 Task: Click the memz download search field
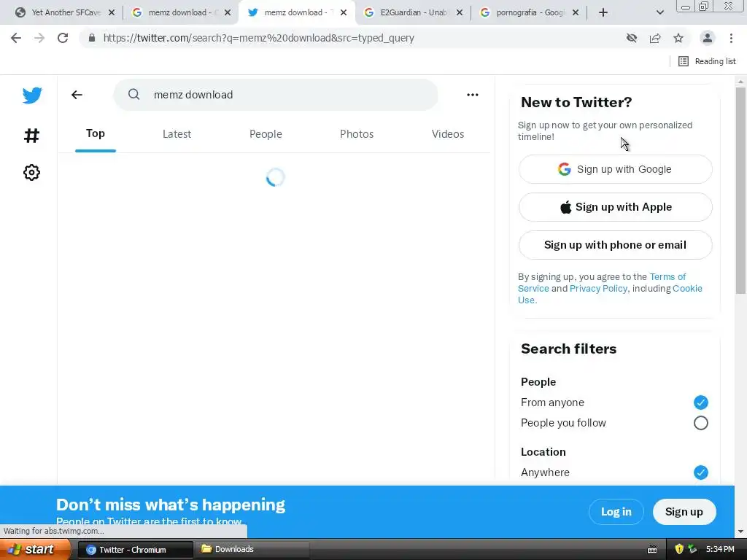tap(275, 95)
